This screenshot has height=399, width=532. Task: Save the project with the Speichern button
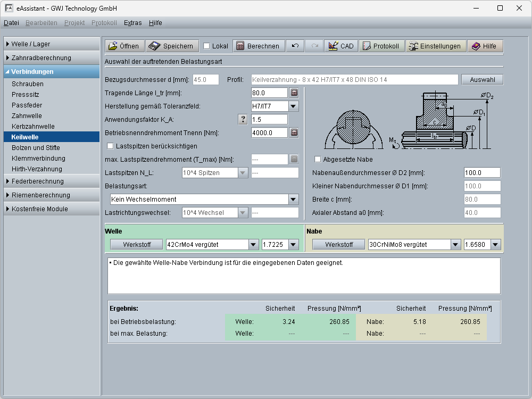point(172,46)
